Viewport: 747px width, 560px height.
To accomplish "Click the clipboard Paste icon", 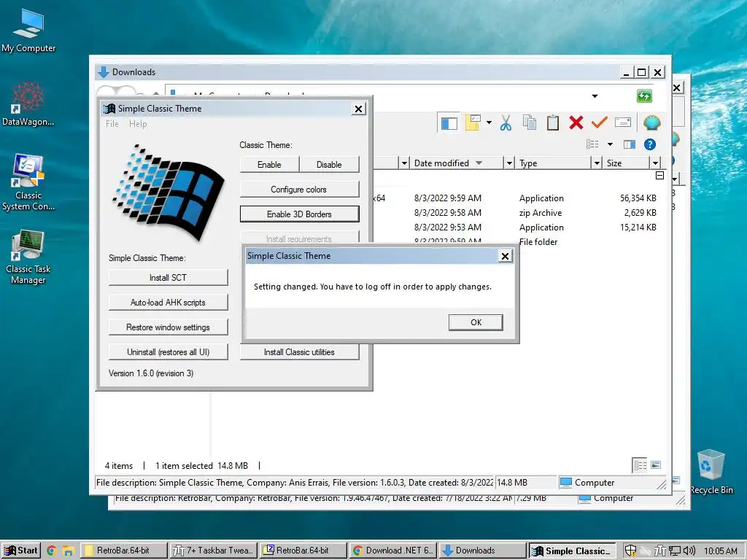I will click(x=553, y=122).
